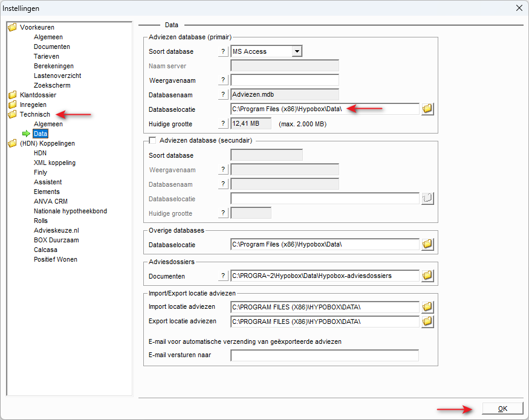This screenshot has width=529, height=420.
Task: Open Lastenoverzicht settings page
Action: click(57, 76)
